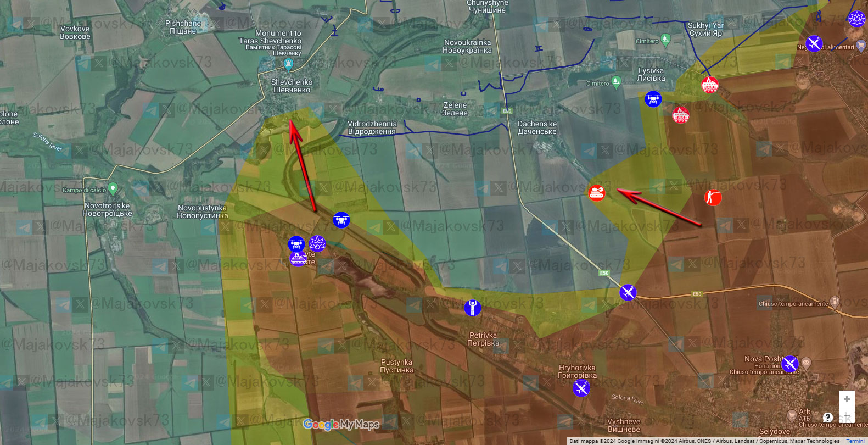Select blue aircraft marker on E50 road
Viewport: 868px width, 445px height.
point(628,292)
